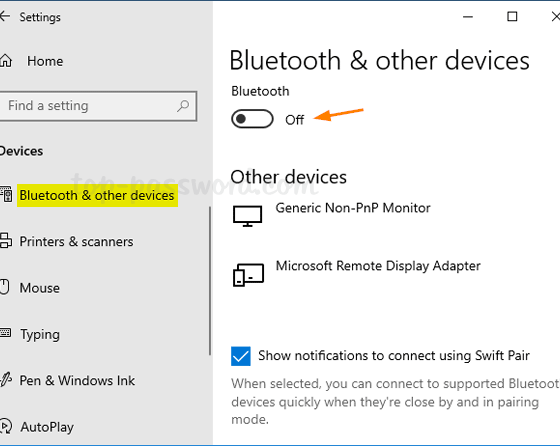This screenshot has width=560, height=446.
Task: Click the Printers & scanners printer icon
Action: pyautogui.click(x=6, y=241)
